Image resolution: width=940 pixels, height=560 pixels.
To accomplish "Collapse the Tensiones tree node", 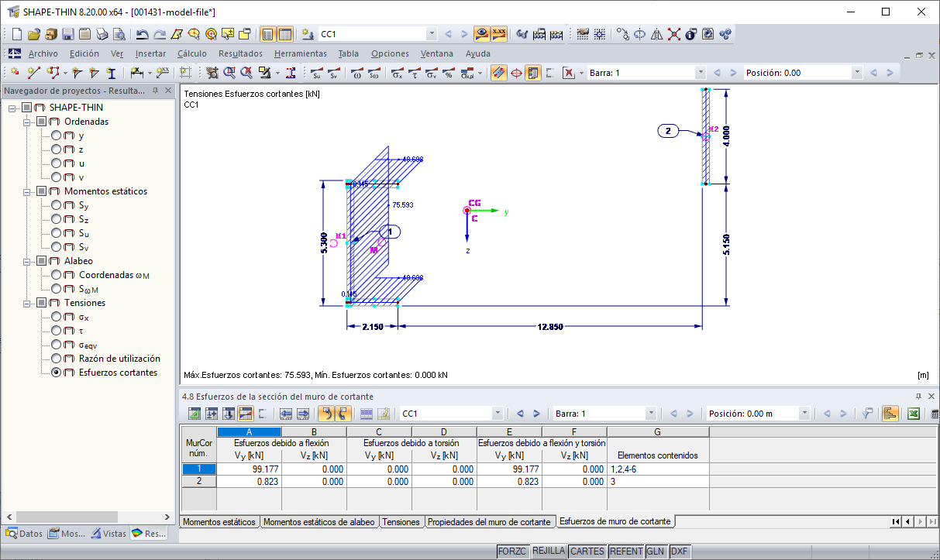I will (x=26, y=303).
